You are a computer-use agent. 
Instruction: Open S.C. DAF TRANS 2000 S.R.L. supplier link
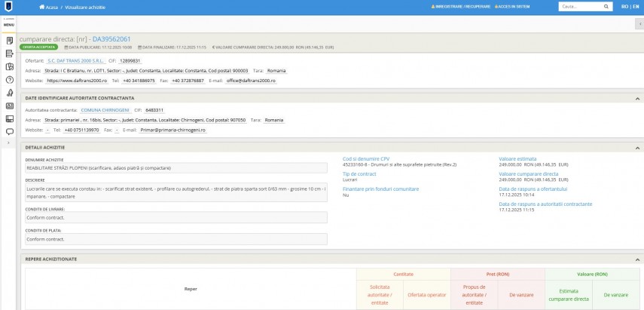click(74, 60)
